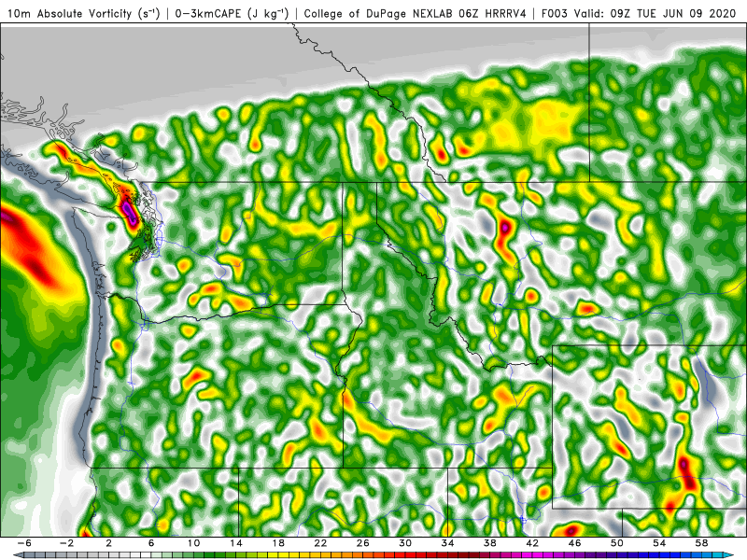Click the -2 color scale label
This screenshot has width=747, height=560.
tap(66, 543)
